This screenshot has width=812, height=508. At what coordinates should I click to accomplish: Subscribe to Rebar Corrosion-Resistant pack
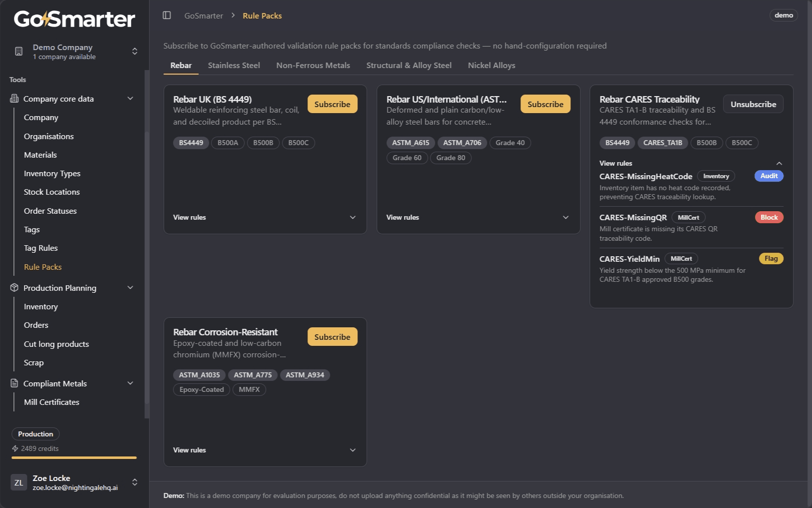pos(332,337)
